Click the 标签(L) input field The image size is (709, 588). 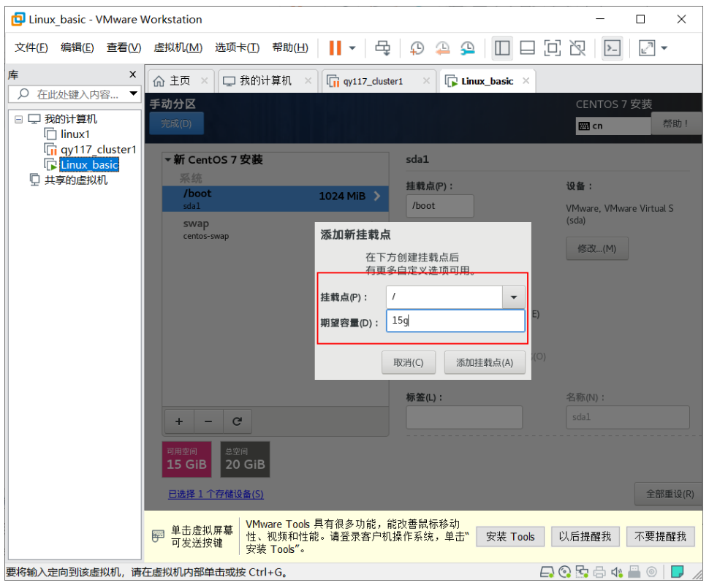coord(464,417)
